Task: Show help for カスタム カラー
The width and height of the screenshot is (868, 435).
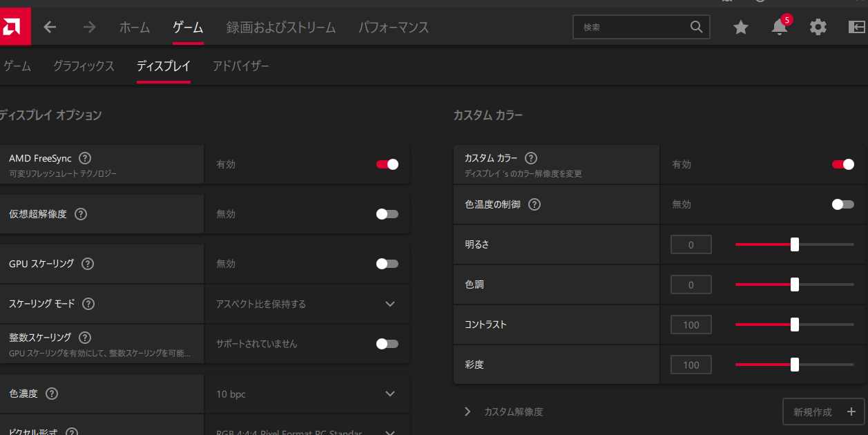Action: pos(531,158)
